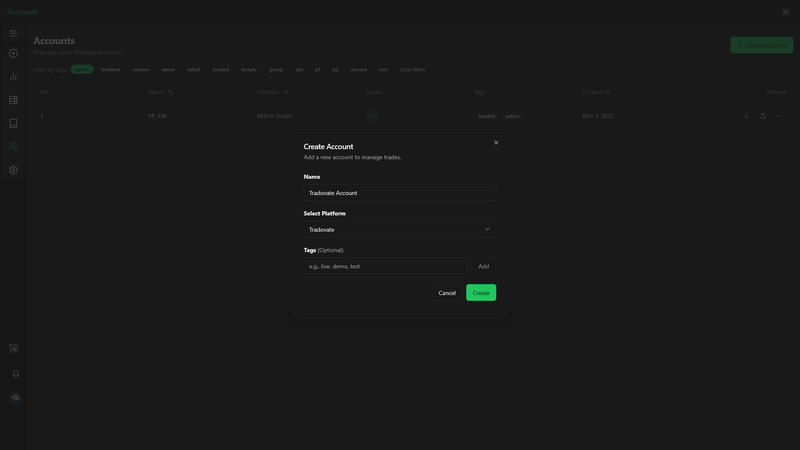Screen dimensions: 800x450
Task: Click the Tags input field
Action: click(385, 266)
